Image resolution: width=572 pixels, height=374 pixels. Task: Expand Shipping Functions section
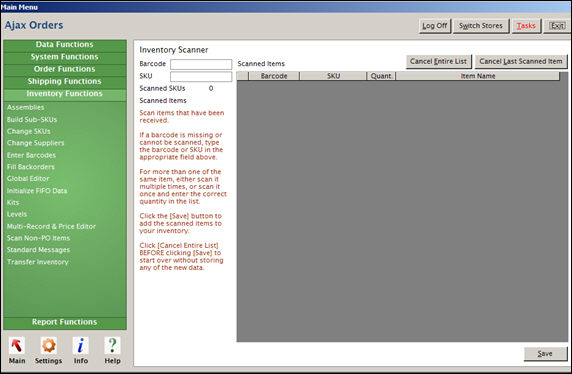click(x=65, y=81)
